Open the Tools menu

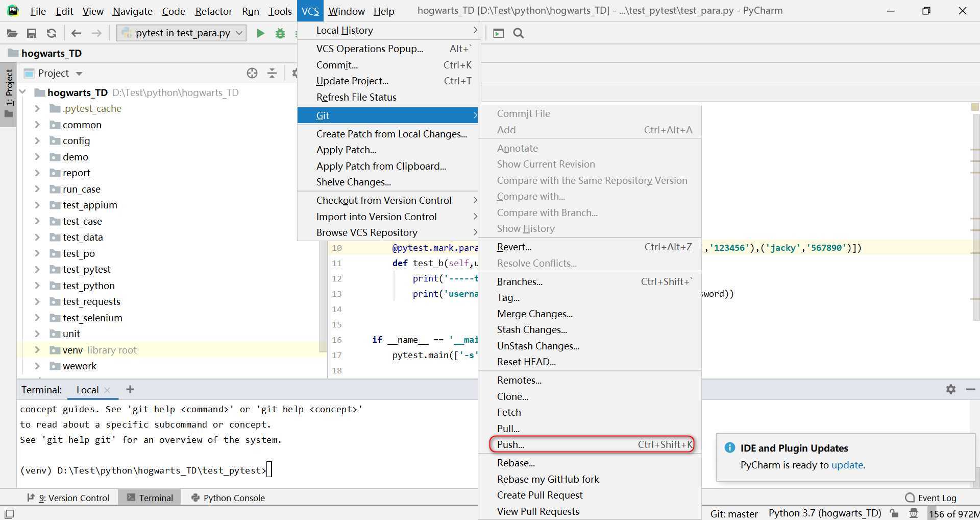[x=280, y=11]
